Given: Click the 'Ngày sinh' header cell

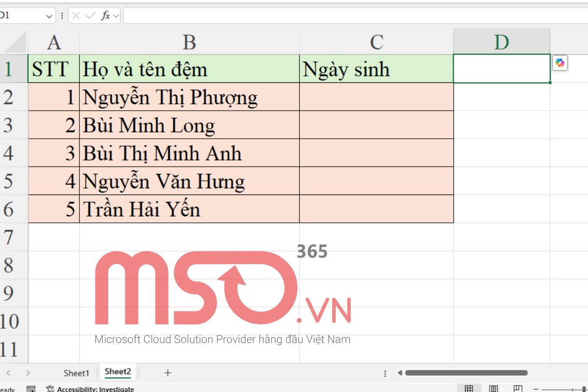Looking at the screenshot, I should pos(376,69).
